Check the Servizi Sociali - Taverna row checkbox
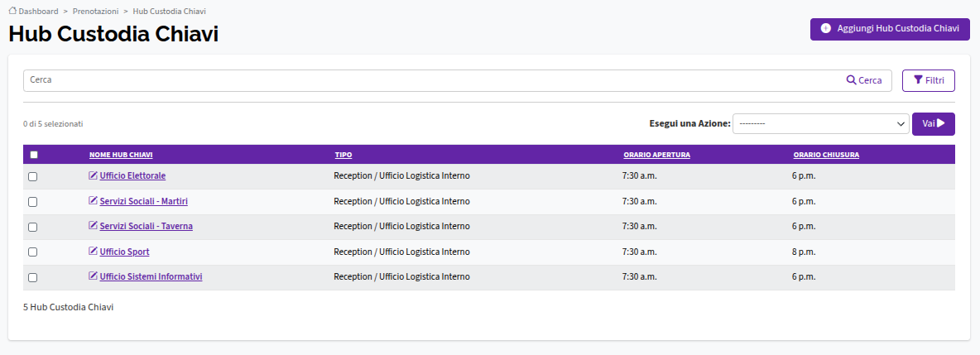The width and height of the screenshot is (980, 355). pyautogui.click(x=33, y=227)
